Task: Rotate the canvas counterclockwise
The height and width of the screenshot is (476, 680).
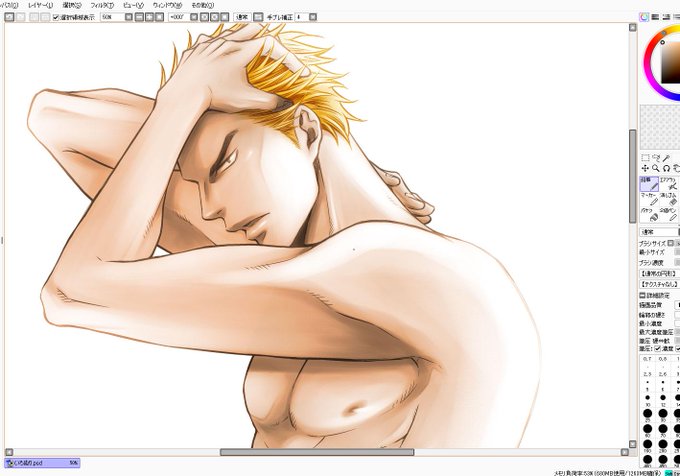Action: (x=204, y=17)
